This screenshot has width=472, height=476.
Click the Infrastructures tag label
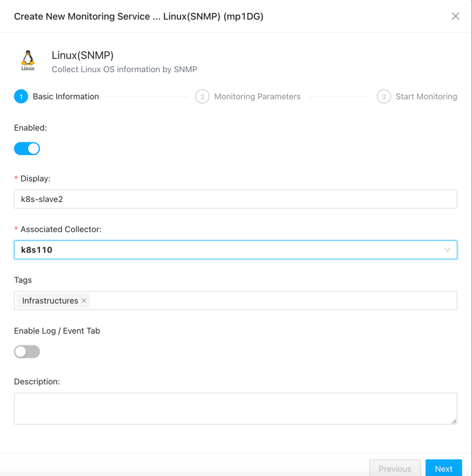[x=50, y=301]
